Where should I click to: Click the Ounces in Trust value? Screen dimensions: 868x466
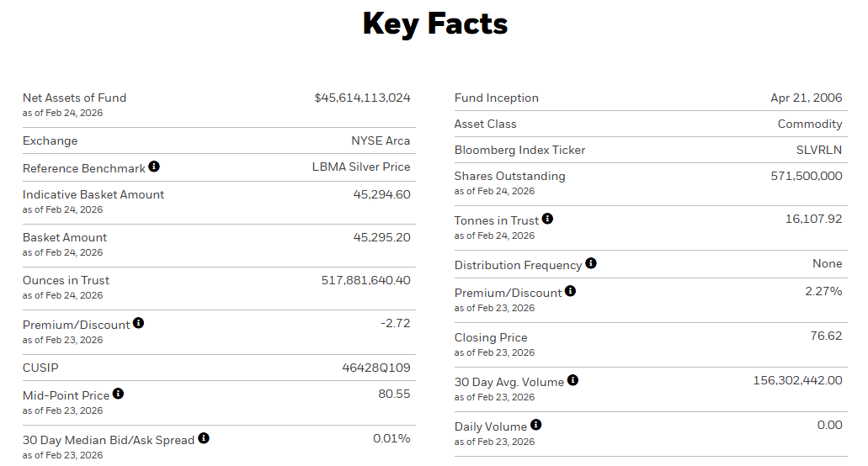pos(365,280)
